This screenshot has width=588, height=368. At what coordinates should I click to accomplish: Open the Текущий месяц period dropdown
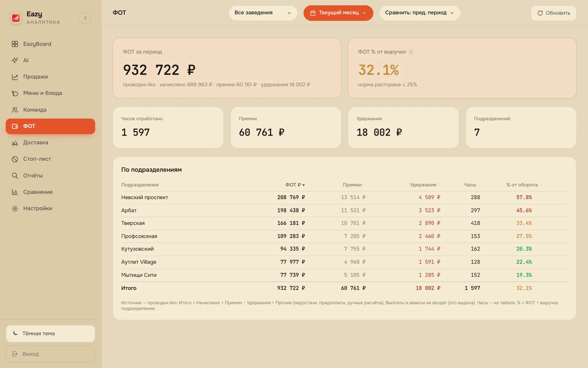(x=338, y=13)
